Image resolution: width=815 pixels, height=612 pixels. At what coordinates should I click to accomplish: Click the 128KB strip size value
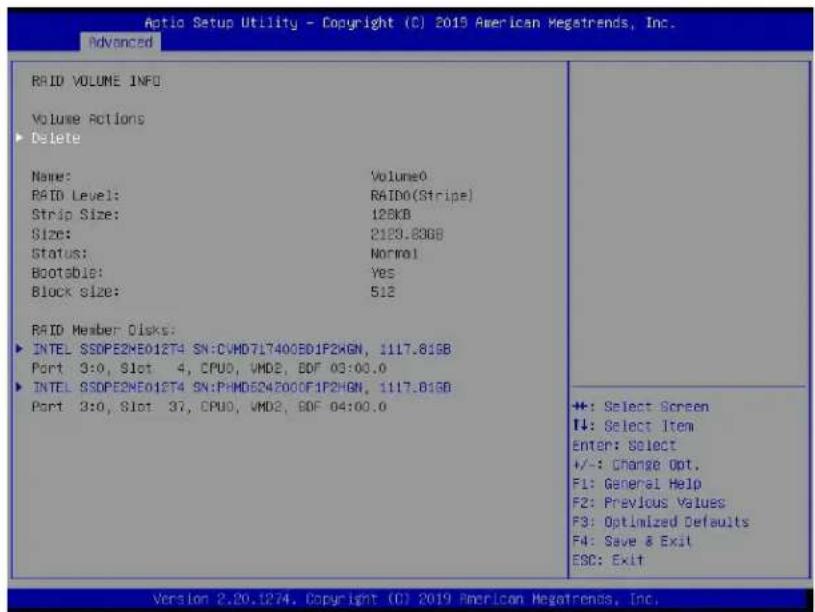click(x=391, y=215)
